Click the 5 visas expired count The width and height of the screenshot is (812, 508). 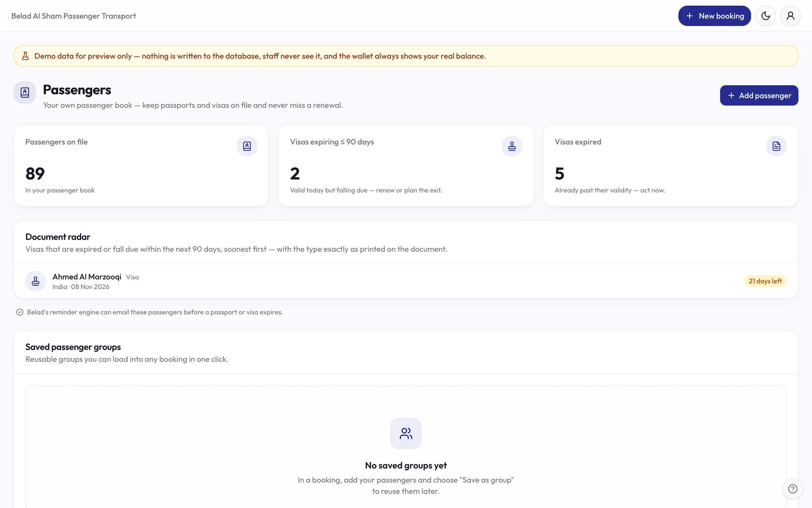(x=560, y=174)
